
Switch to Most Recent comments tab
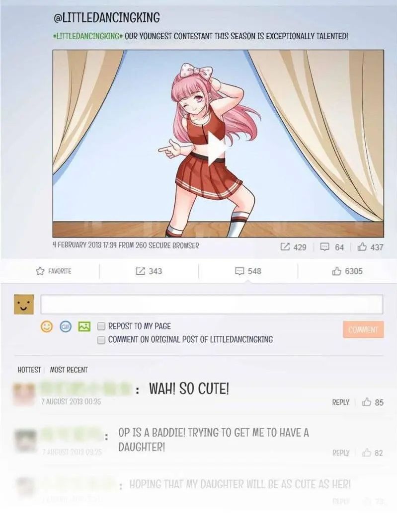pos(69,370)
